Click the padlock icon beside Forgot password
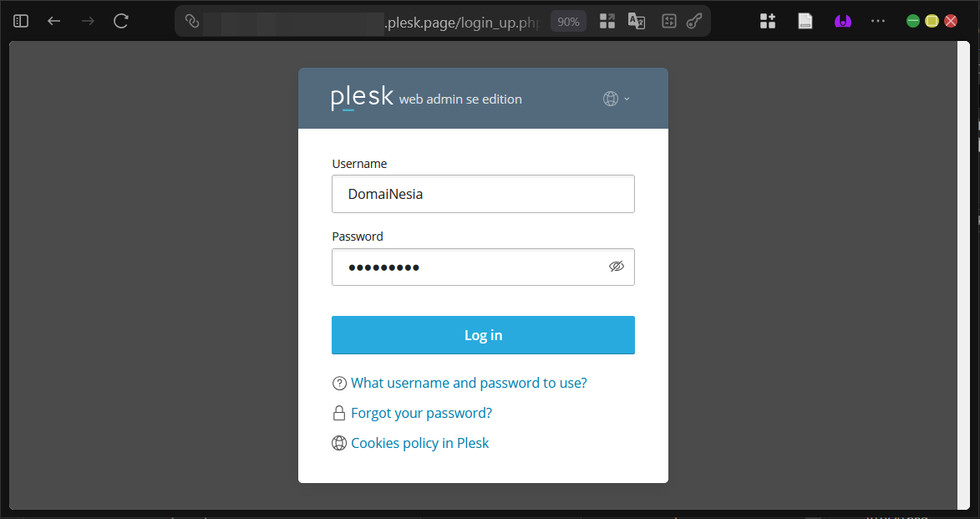The image size is (980, 519). click(x=339, y=412)
